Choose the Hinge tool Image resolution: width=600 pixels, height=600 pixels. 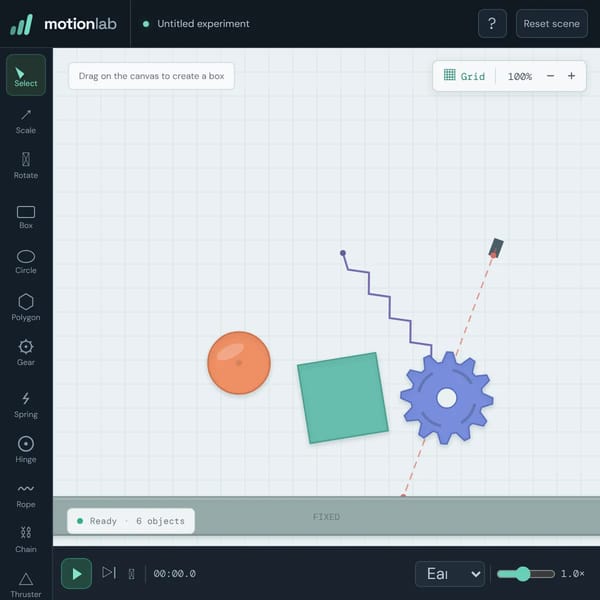pyautogui.click(x=26, y=449)
